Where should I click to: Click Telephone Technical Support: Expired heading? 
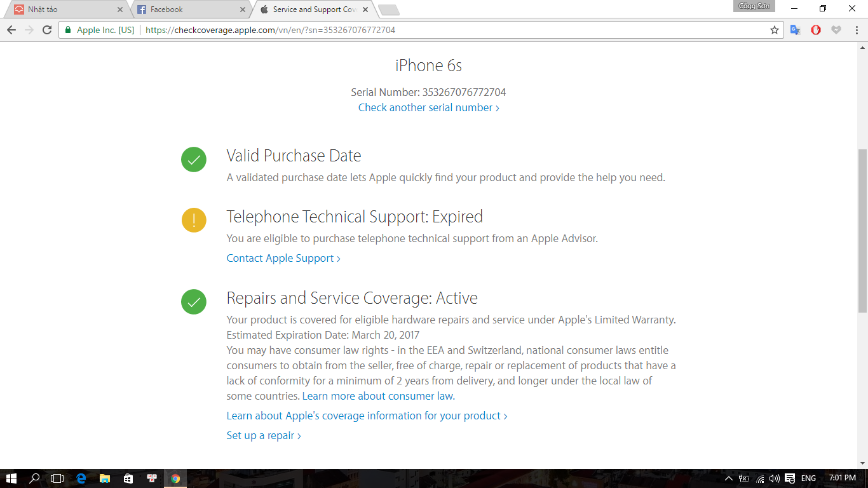(355, 217)
